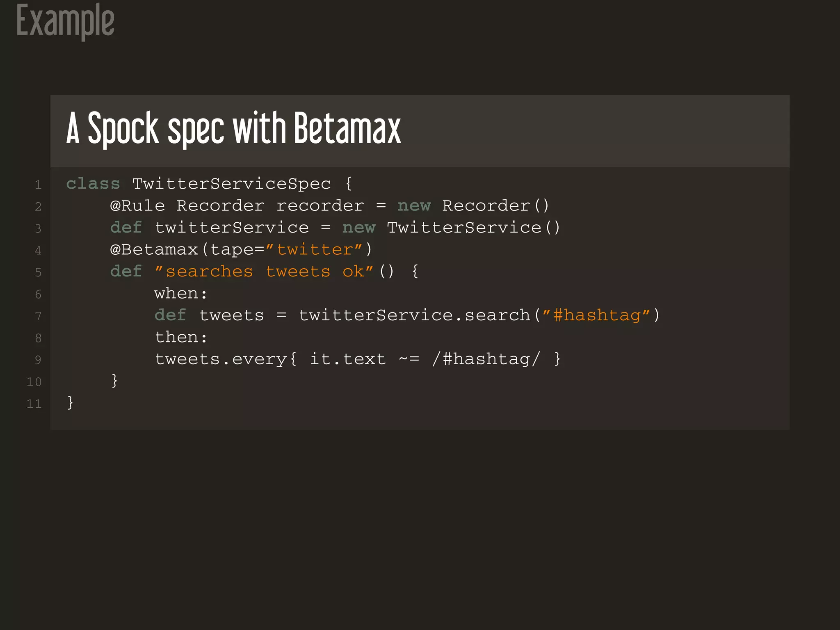This screenshot has width=840, height=630.
Task: Select the 'then:' label line
Action: pos(181,337)
